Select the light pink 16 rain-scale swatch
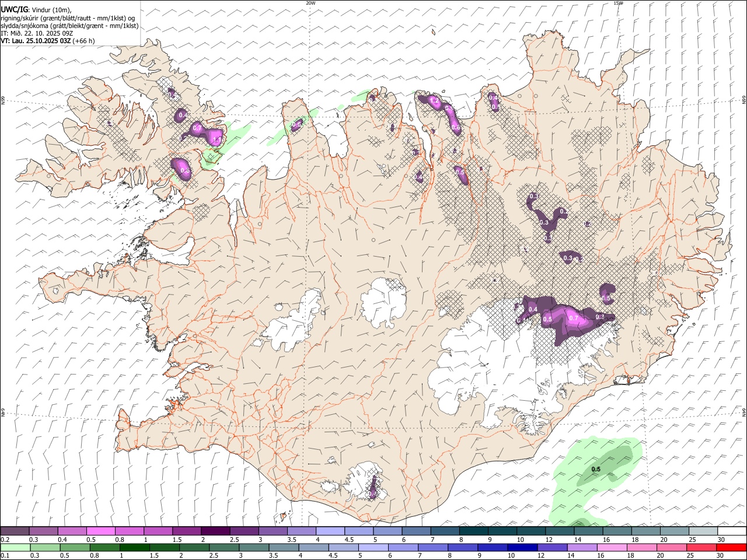Screen dimensions: 747x560 612,547
